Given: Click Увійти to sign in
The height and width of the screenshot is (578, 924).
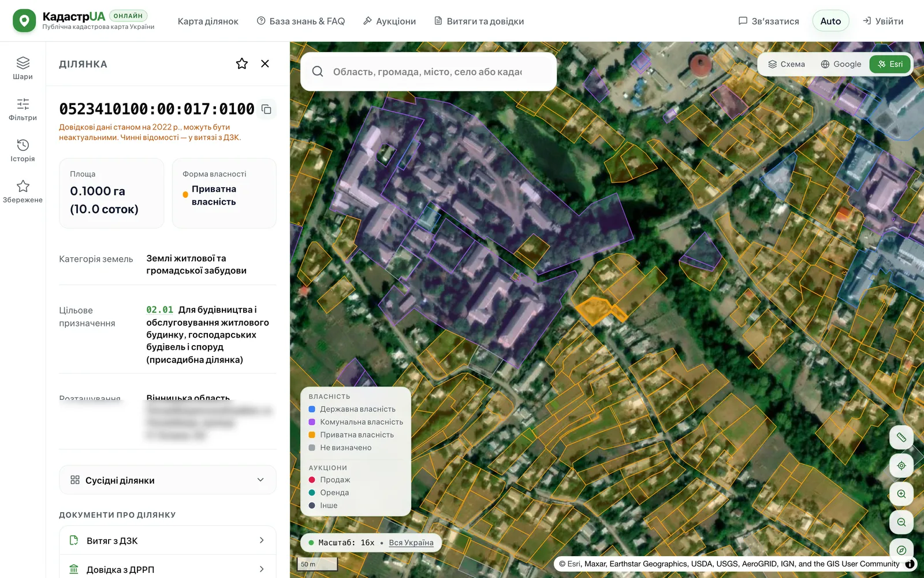Looking at the screenshot, I should pyautogui.click(x=883, y=21).
